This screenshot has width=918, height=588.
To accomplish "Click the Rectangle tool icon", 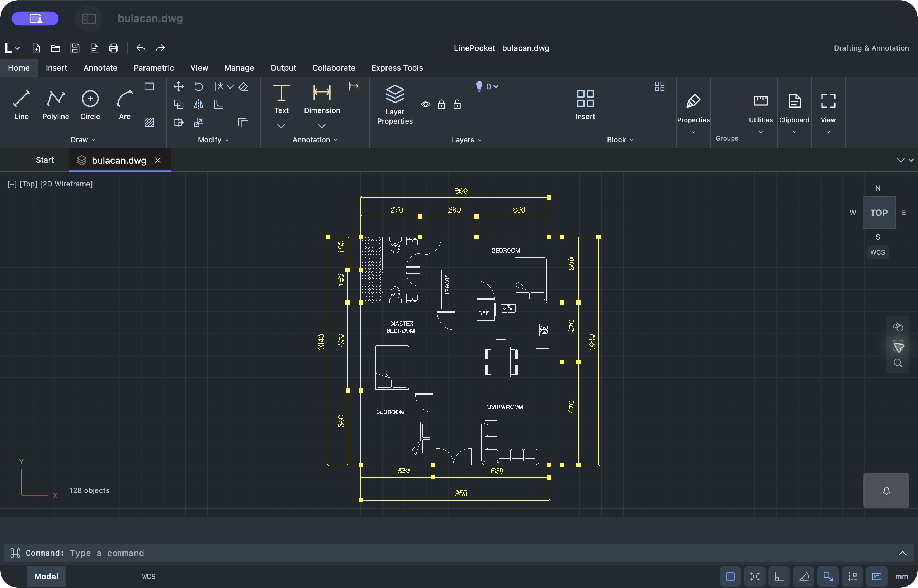I will coord(149,87).
